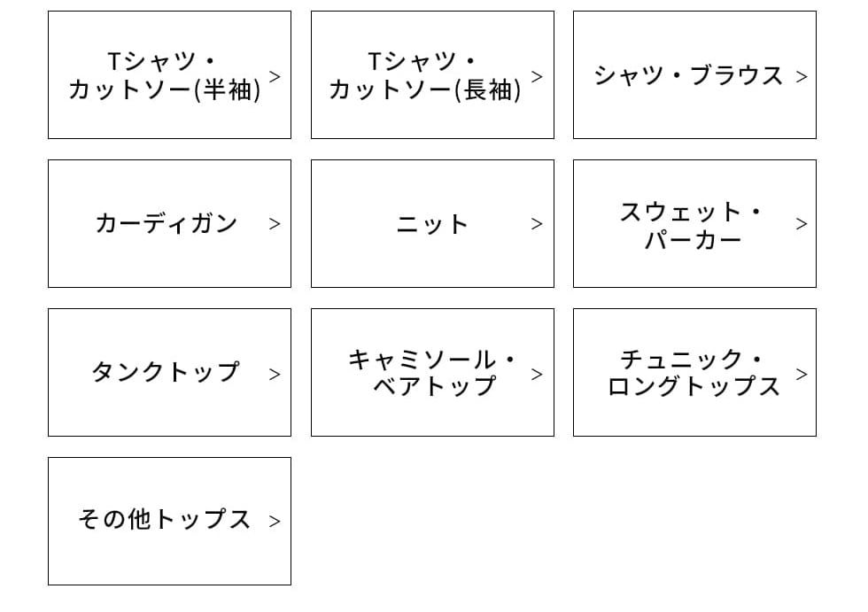Open the Tシャツ・カットソー(長袖) category

(x=425, y=75)
